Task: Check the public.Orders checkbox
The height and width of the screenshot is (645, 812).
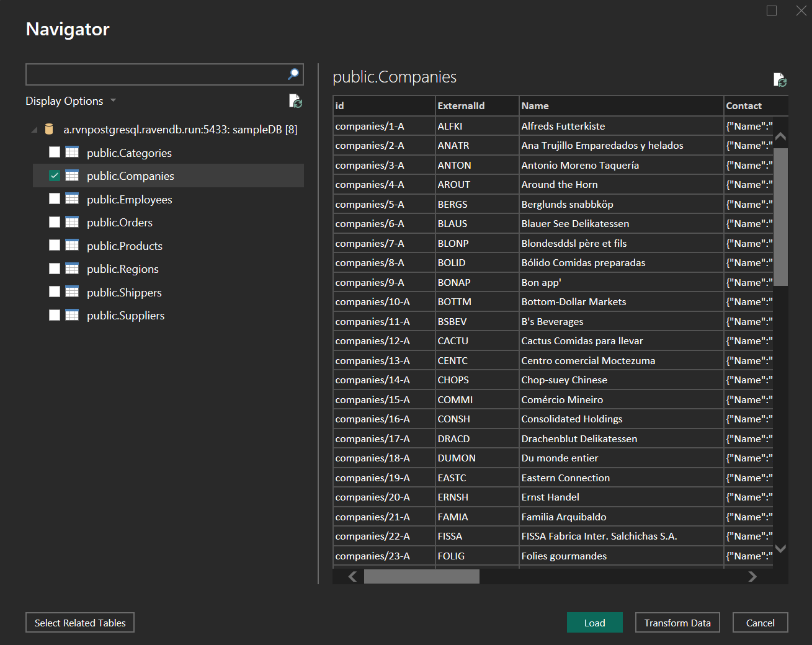Action: point(55,222)
